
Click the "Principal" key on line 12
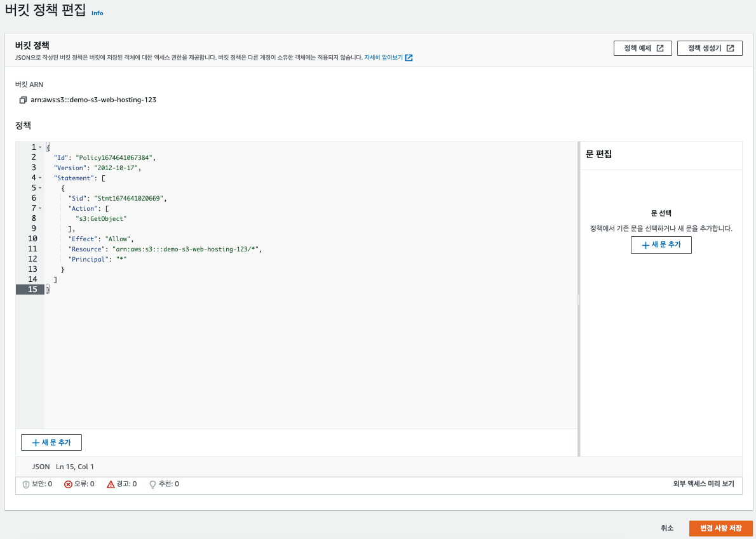pos(87,258)
